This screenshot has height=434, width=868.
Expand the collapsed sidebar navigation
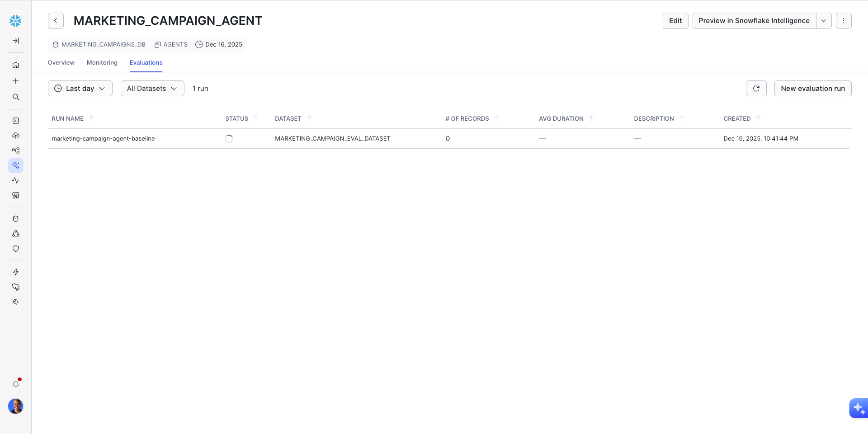click(x=16, y=41)
